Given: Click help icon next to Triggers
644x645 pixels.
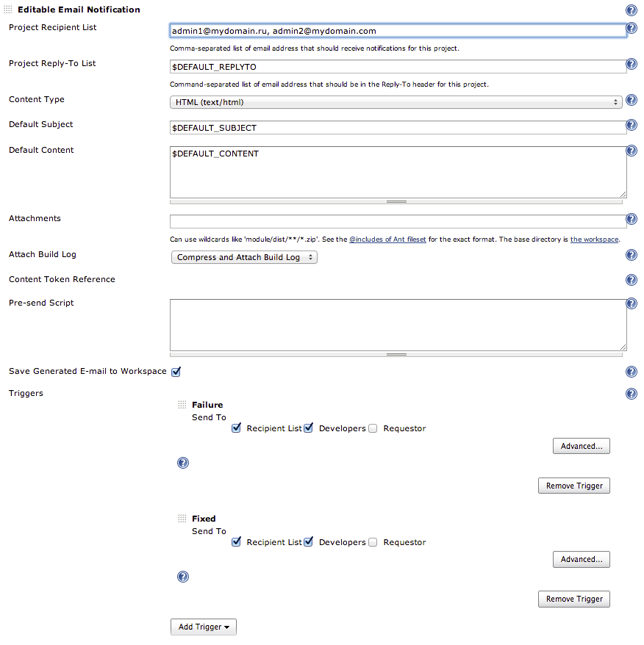Looking at the screenshot, I should 631,394.
